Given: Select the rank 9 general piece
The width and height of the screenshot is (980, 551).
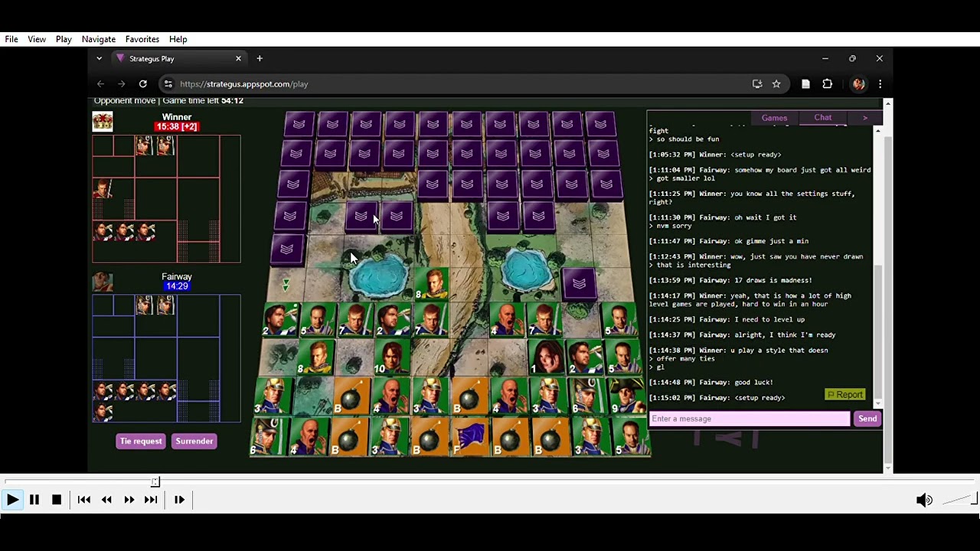Looking at the screenshot, I should coord(626,396).
